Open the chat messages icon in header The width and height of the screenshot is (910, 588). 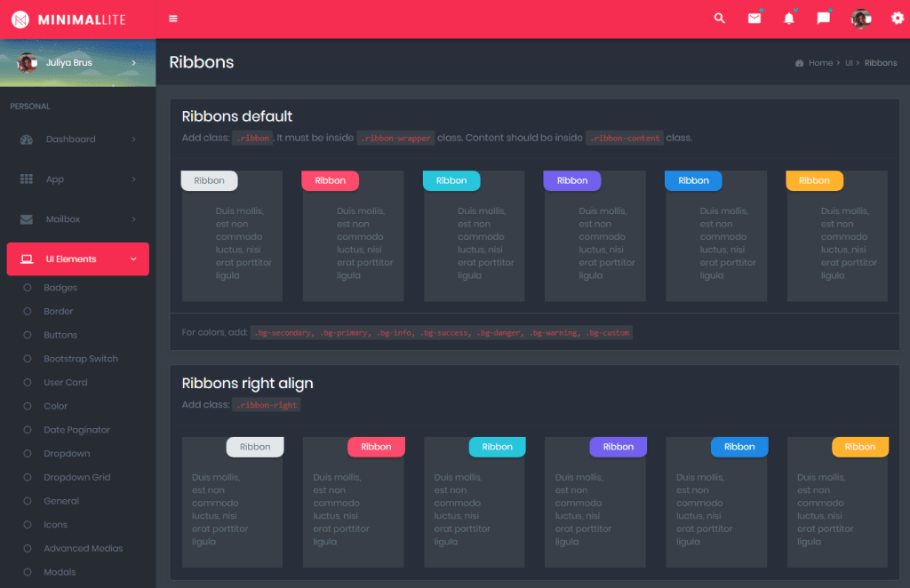[x=824, y=19]
